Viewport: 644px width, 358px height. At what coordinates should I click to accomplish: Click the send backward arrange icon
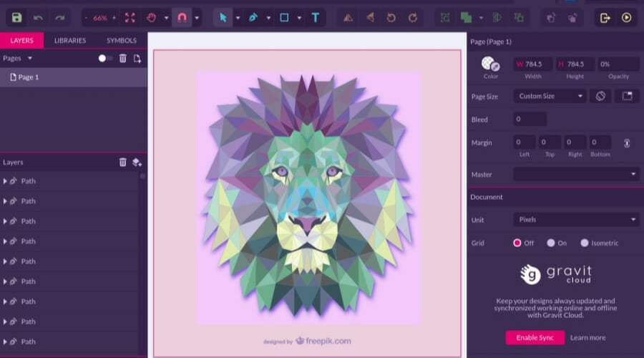[x=572, y=18]
